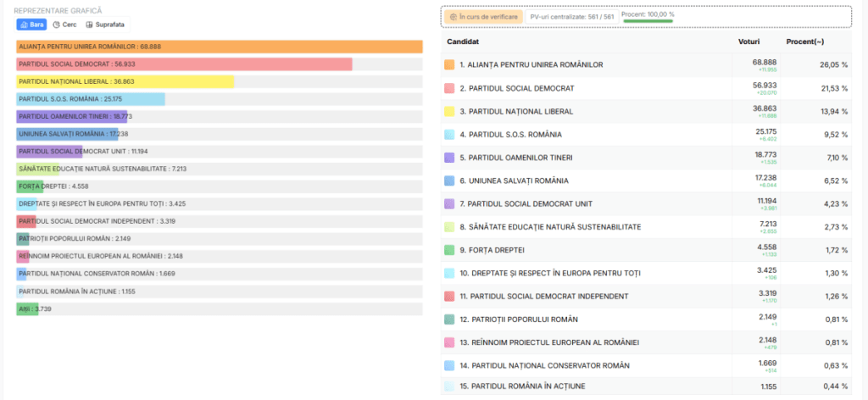Click the pink Partidul Social Democrat 56.933 bar
This screenshot has height=400, width=868.
pos(184,64)
